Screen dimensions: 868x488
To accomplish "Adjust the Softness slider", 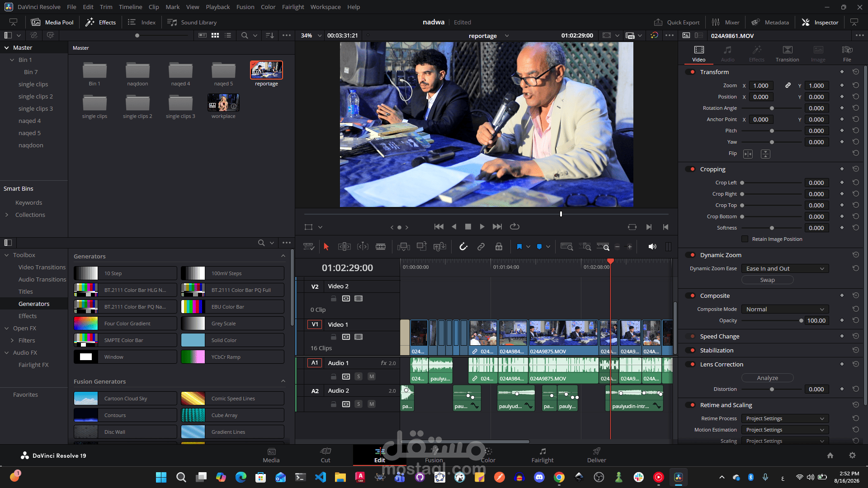I will 772,228.
